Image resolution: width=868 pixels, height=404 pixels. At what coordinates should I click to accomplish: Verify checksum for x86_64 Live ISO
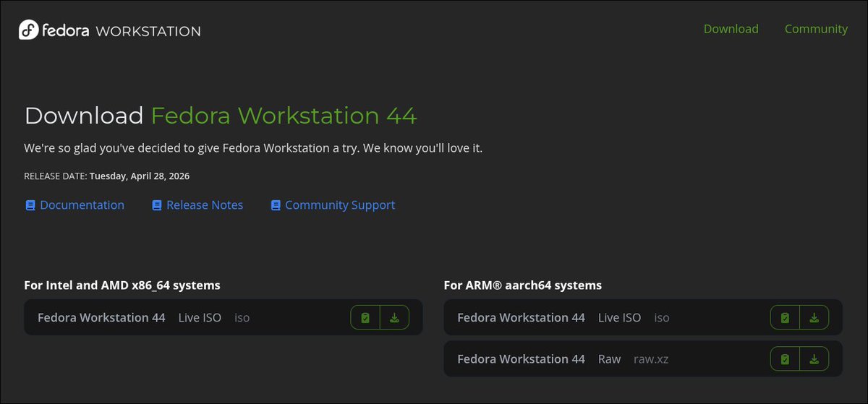tap(365, 317)
